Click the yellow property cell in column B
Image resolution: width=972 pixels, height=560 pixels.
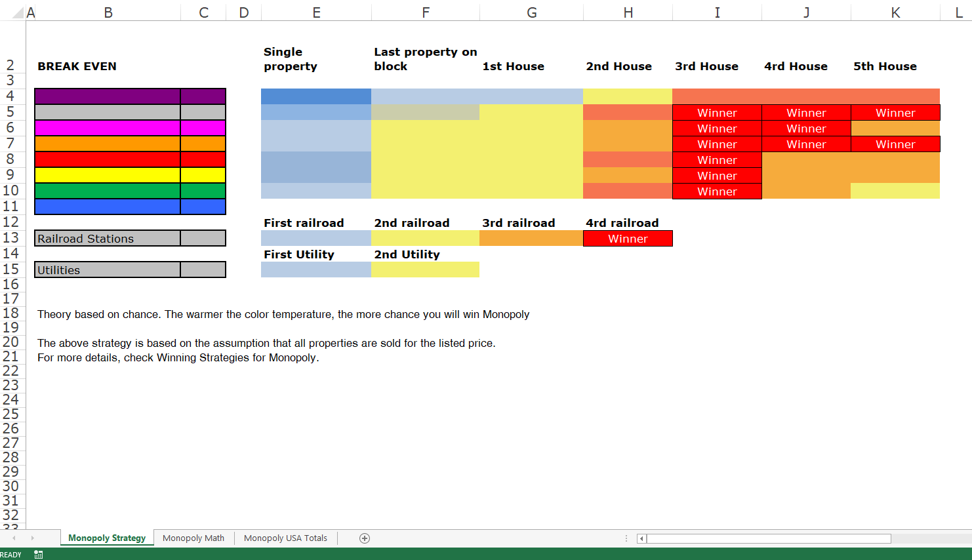[x=108, y=175]
